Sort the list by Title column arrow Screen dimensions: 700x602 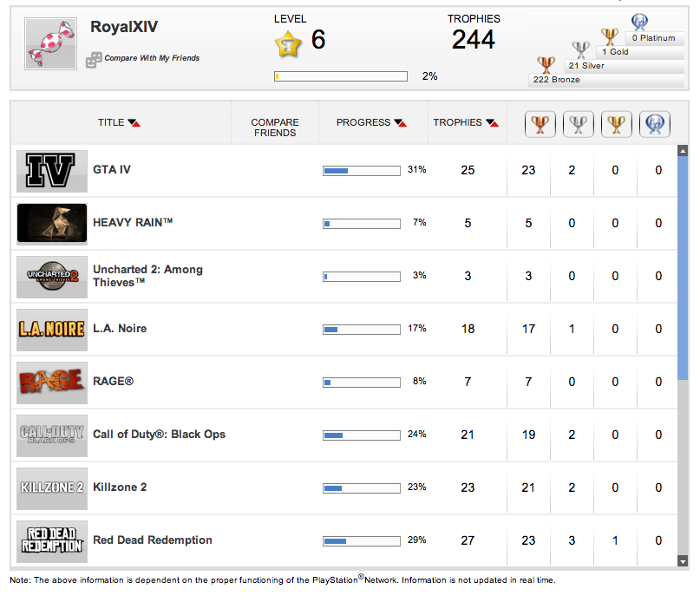(x=134, y=123)
